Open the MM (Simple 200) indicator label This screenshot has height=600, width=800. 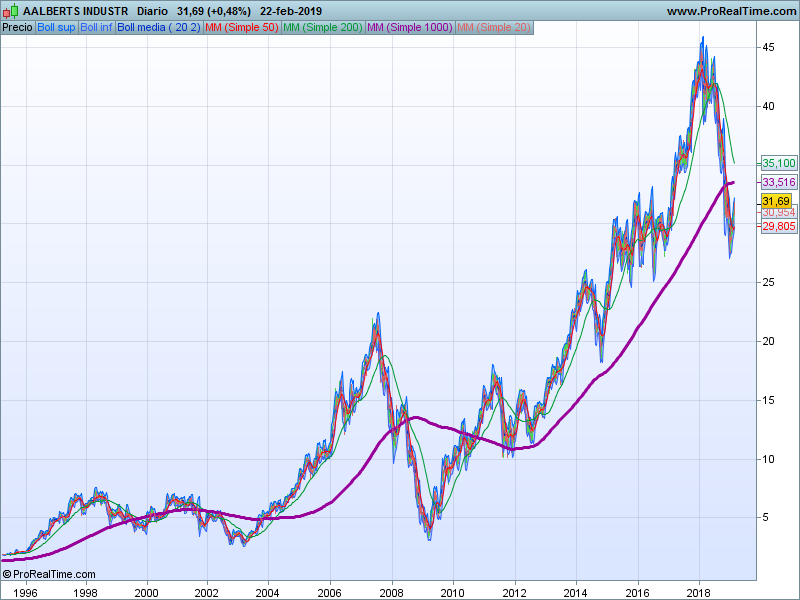pyautogui.click(x=323, y=28)
